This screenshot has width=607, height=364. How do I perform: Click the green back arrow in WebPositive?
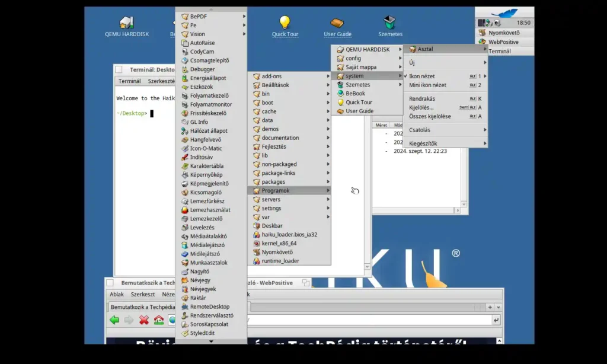(114, 320)
